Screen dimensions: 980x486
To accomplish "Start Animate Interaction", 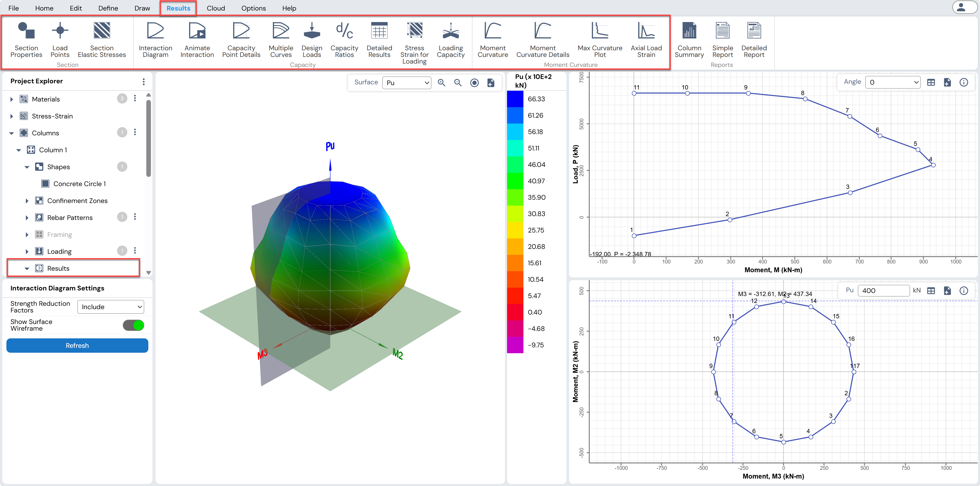I will (197, 39).
